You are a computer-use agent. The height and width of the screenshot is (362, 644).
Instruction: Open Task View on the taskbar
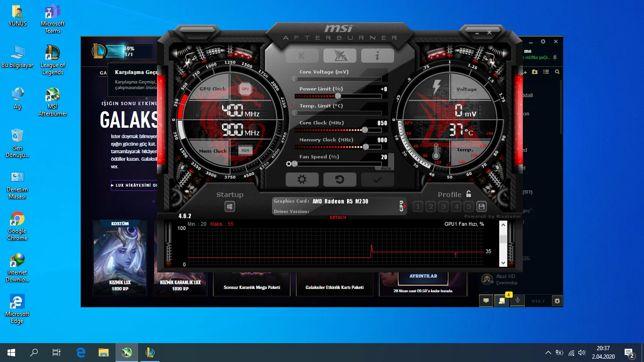click(57, 353)
